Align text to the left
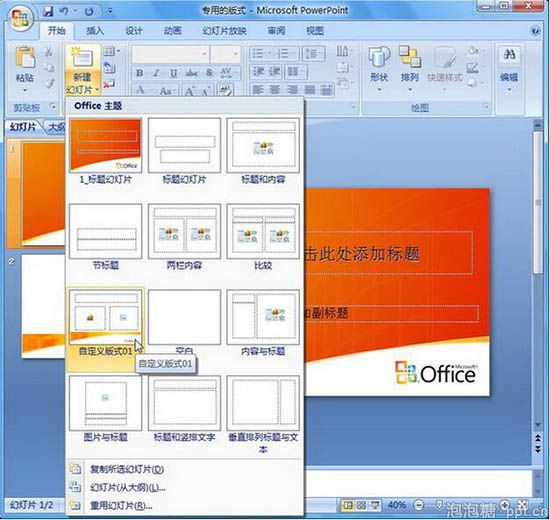The height and width of the screenshot is (520, 550). (x=258, y=90)
